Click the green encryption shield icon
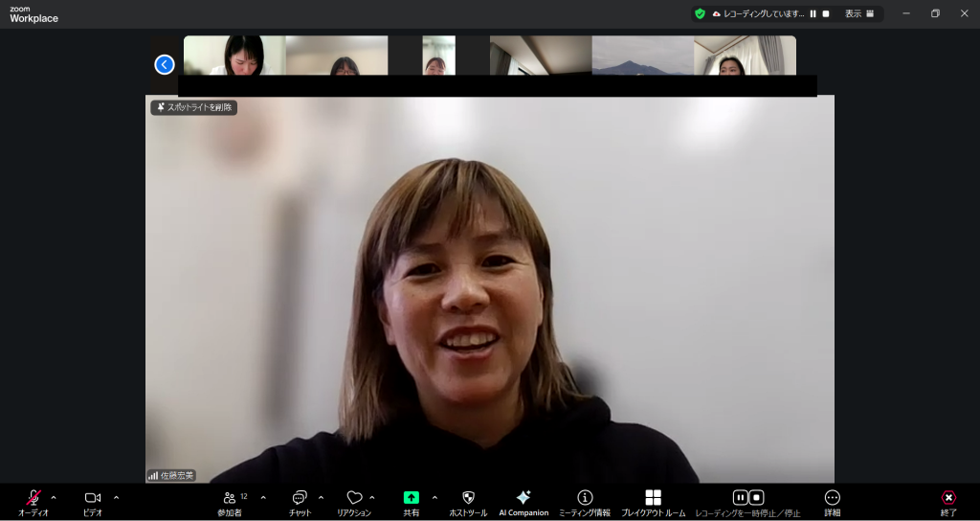 point(700,13)
